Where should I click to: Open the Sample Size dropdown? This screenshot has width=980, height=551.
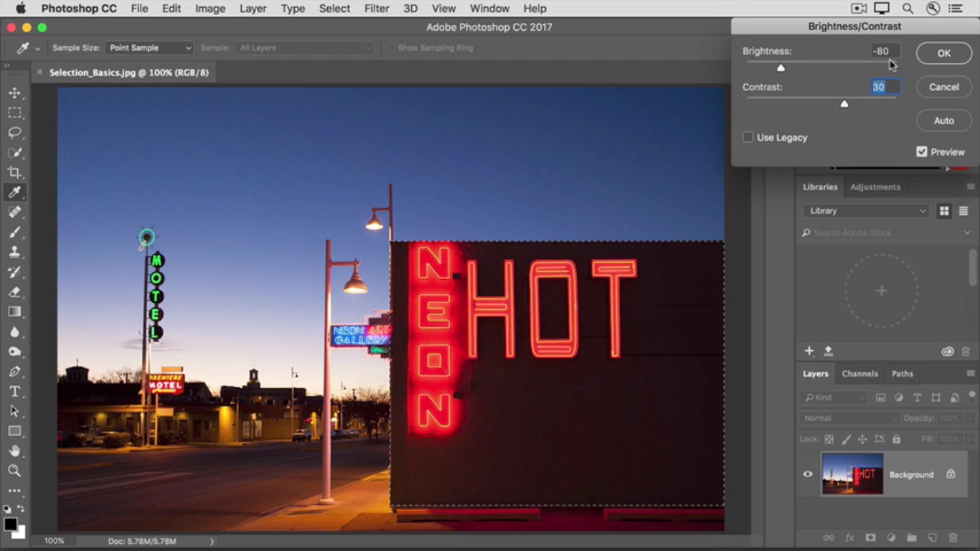click(149, 48)
